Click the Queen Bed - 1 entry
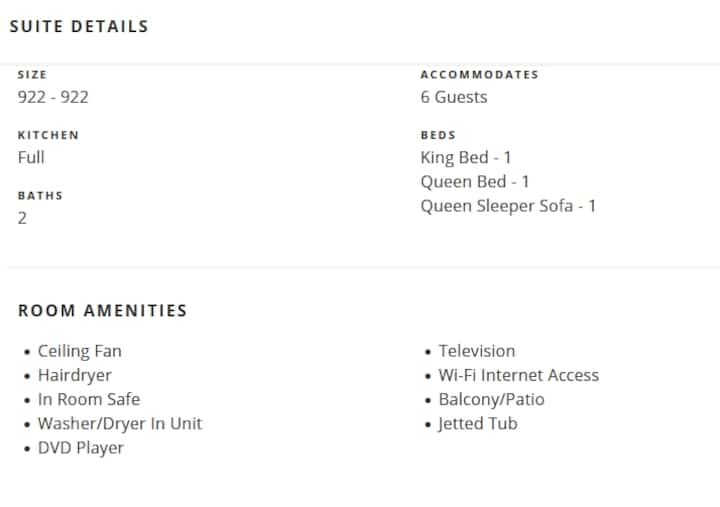Viewport: 720px width, 507px height. point(475,181)
